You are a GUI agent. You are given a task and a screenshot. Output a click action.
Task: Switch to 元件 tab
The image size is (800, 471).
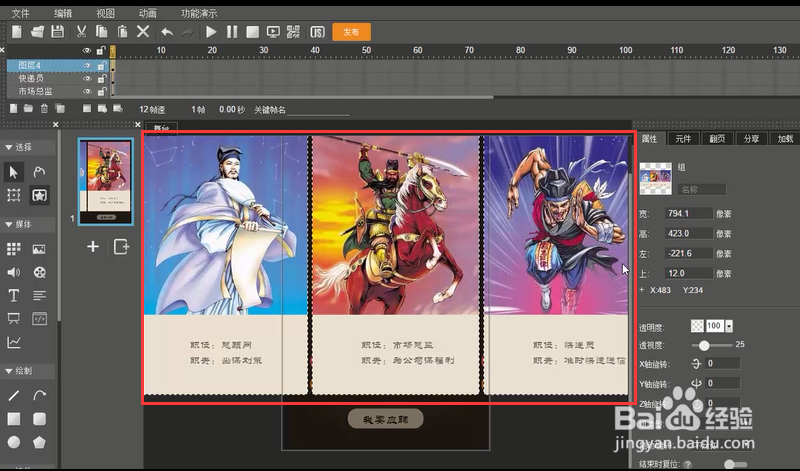pyautogui.click(x=683, y=139)
